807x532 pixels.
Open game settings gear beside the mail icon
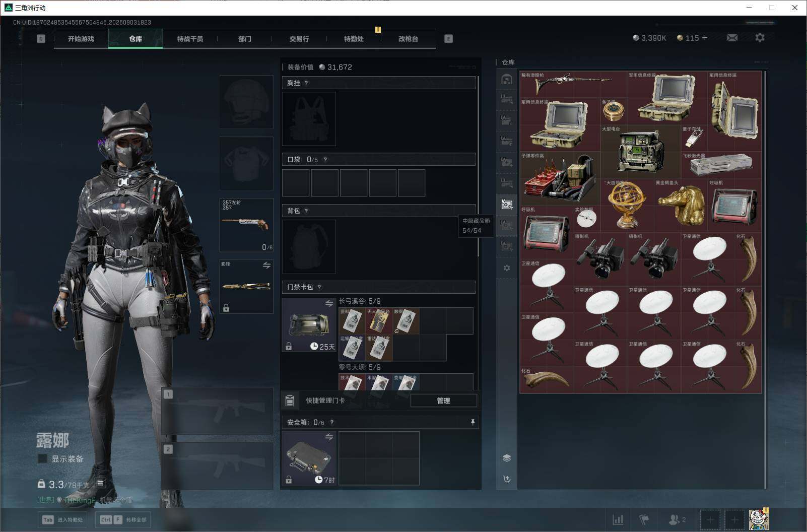[760, 38]
